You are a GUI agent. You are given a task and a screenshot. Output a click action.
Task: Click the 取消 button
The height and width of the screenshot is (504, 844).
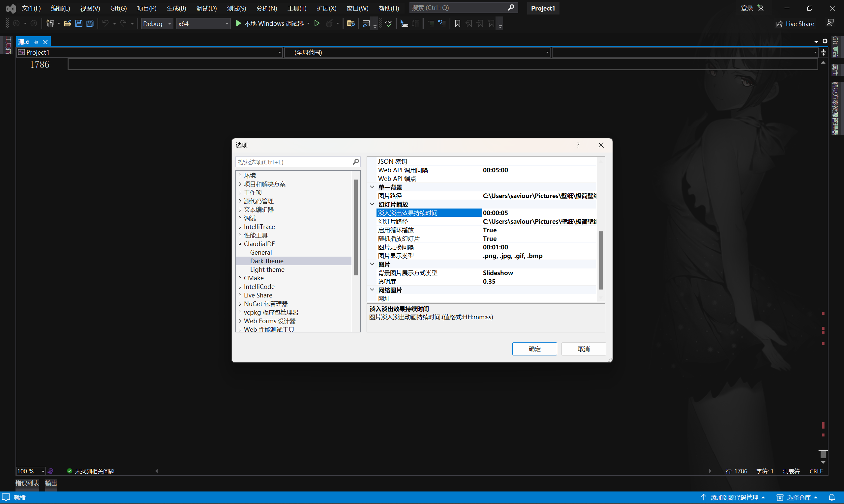click(x=583, y=349)
